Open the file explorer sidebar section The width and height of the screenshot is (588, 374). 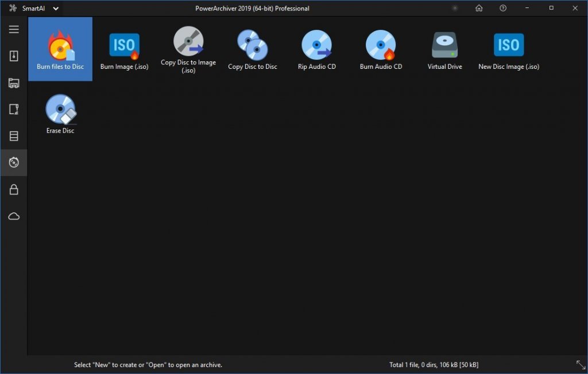(x=14, y=83)
